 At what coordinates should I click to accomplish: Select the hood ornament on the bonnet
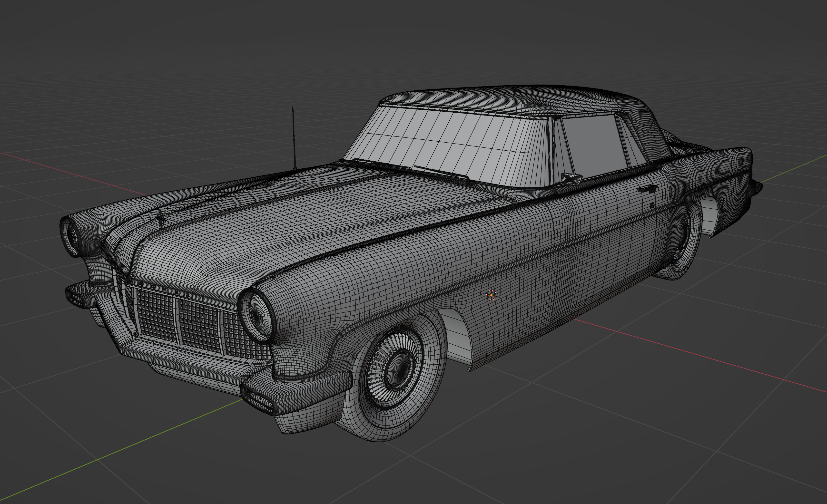[161, 220]
